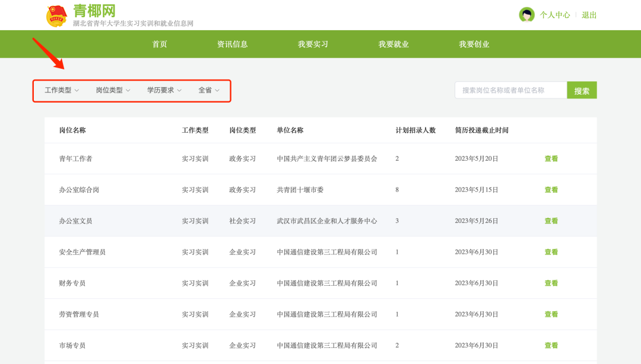
Task: Open the 首页 nav item
Action: (x=160, y=44)
